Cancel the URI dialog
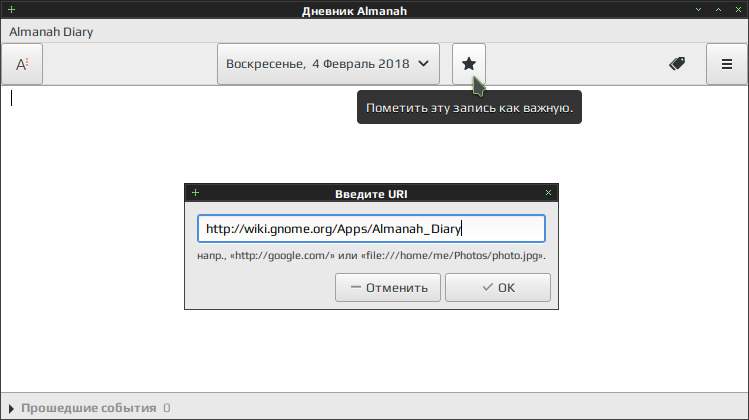This screenshot has width=749, height=420. tap(388, 288)
